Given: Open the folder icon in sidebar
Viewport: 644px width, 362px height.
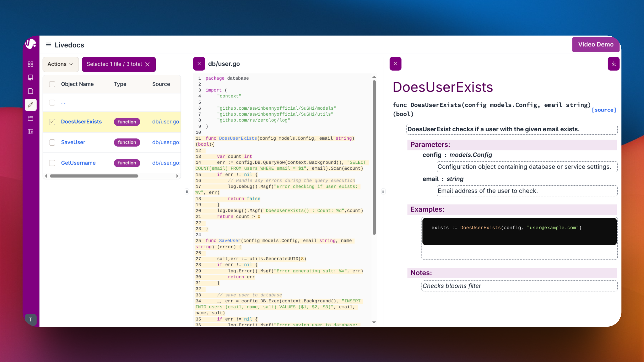Looking at the screenshot, I should 30,118.
